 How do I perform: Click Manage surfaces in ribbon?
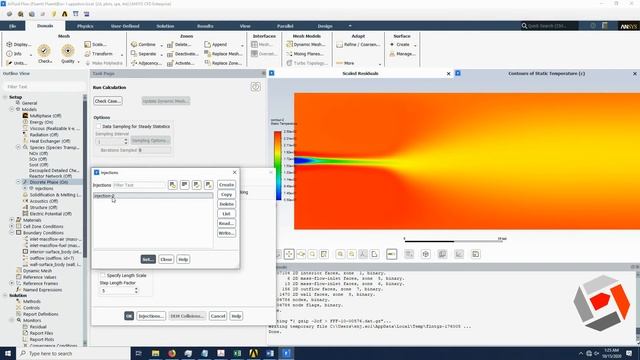pyautogui.click(x=402, y=53)
